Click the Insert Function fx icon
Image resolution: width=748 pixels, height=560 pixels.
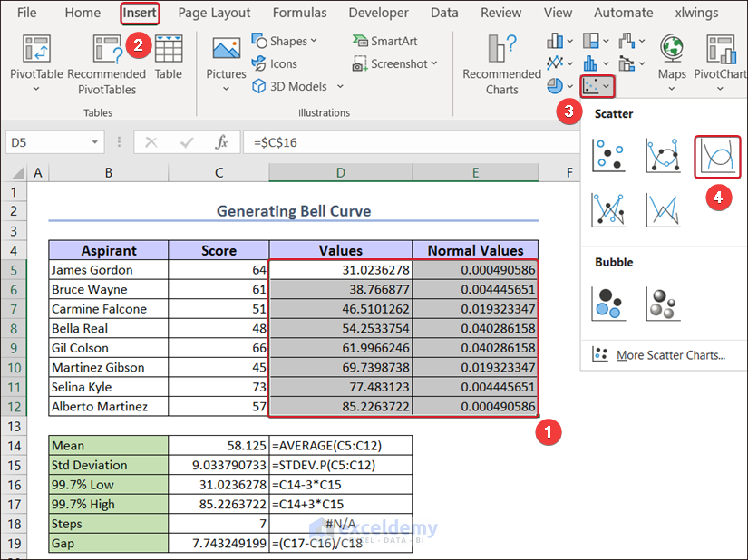pyautogui.click(x=221, y=142)
